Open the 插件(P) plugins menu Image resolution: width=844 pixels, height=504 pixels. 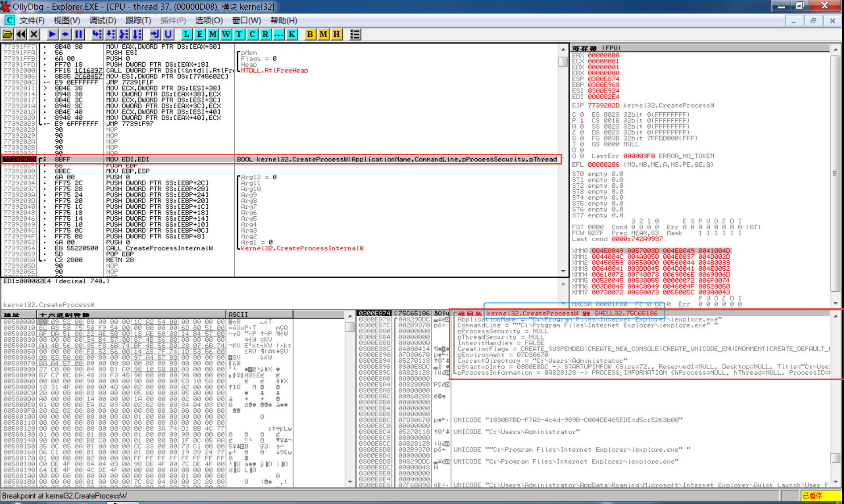click(x=172, y=20)
